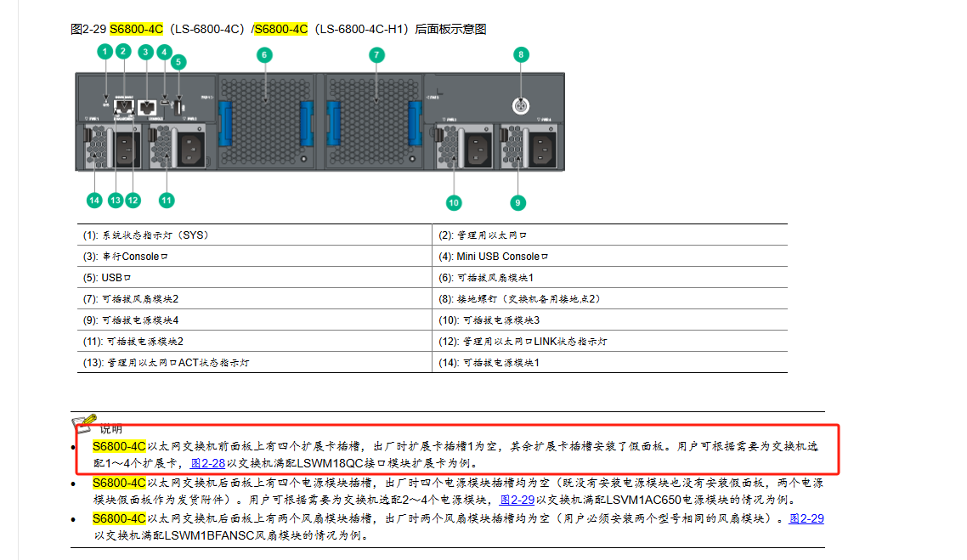Click first highlighted S6800-4C in figure title

pos(136,29)
